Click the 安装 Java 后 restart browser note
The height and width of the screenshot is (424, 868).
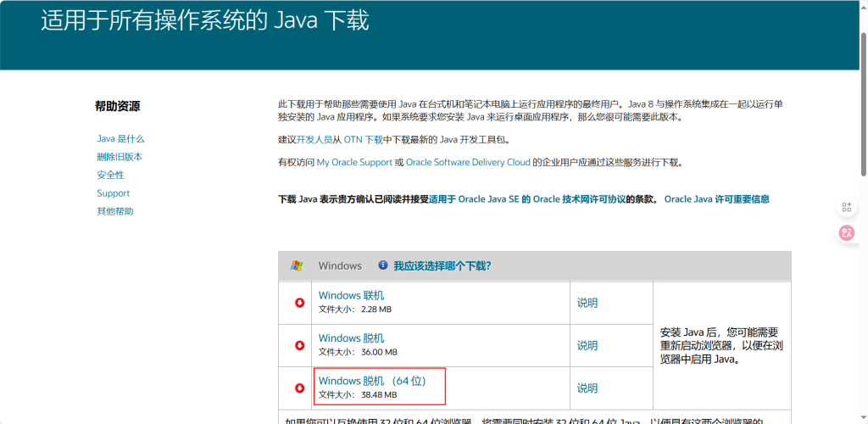[722, 346]
